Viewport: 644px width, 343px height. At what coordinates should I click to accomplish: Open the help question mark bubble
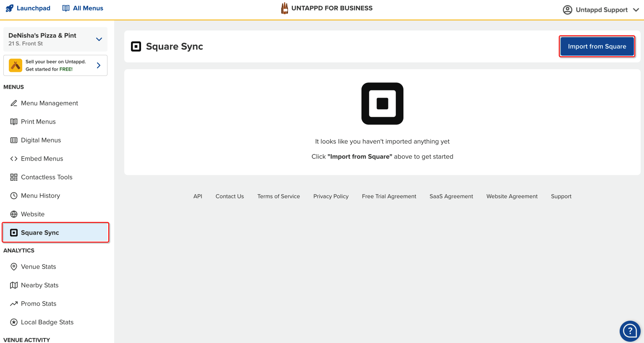point(630,331)
